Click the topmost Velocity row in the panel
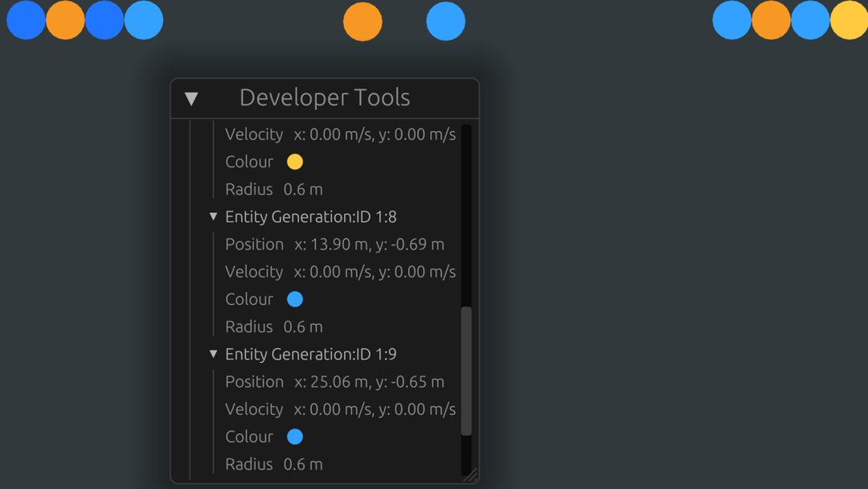Screen dimensions: 868x489 341,134
